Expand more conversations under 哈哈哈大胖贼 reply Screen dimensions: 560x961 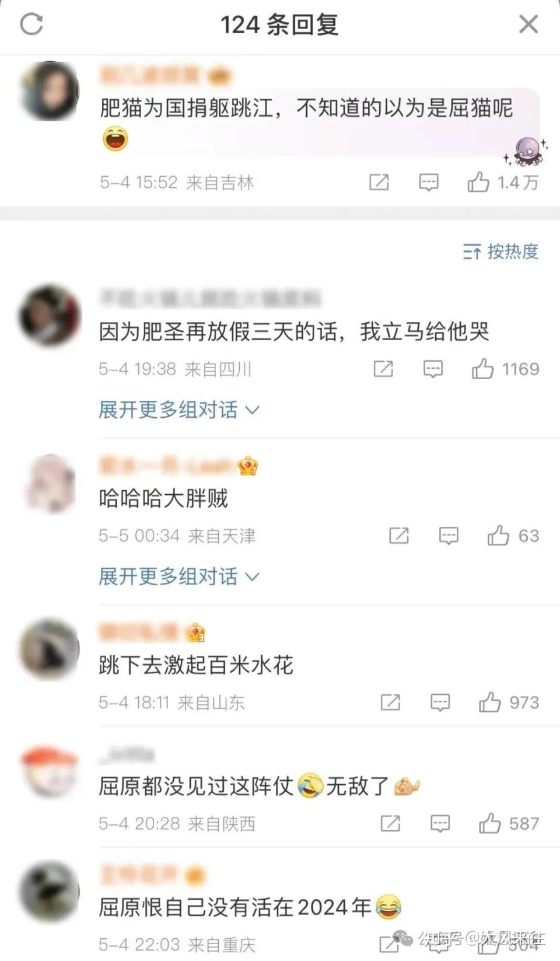pos(178,576)
